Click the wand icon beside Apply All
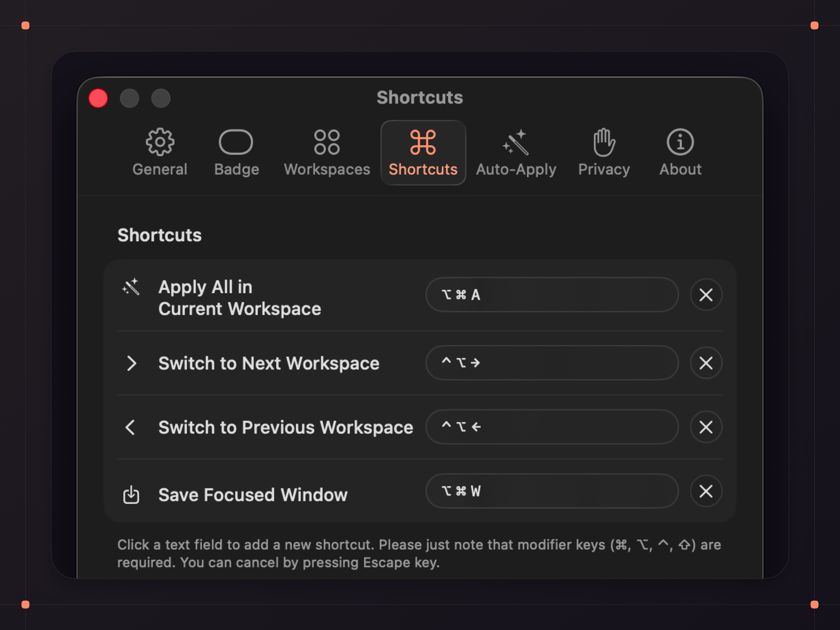This screenshot has height=630, width=840. (131, 287)
